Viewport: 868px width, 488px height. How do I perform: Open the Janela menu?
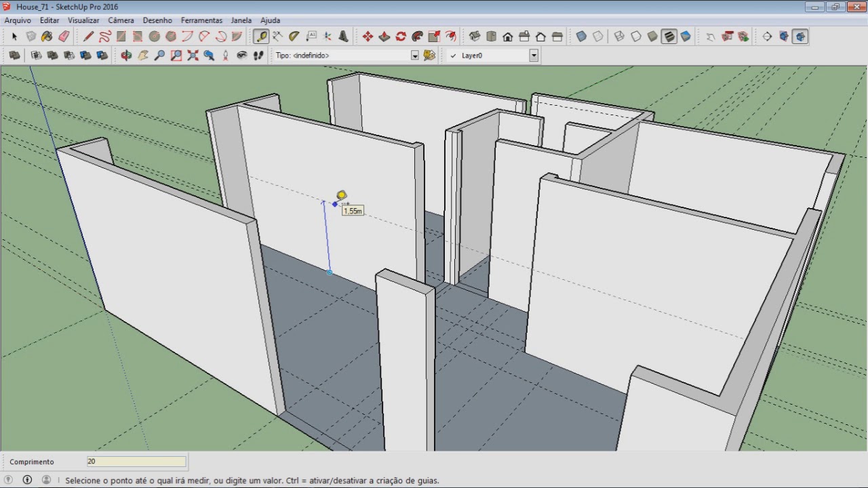[241, 20]
